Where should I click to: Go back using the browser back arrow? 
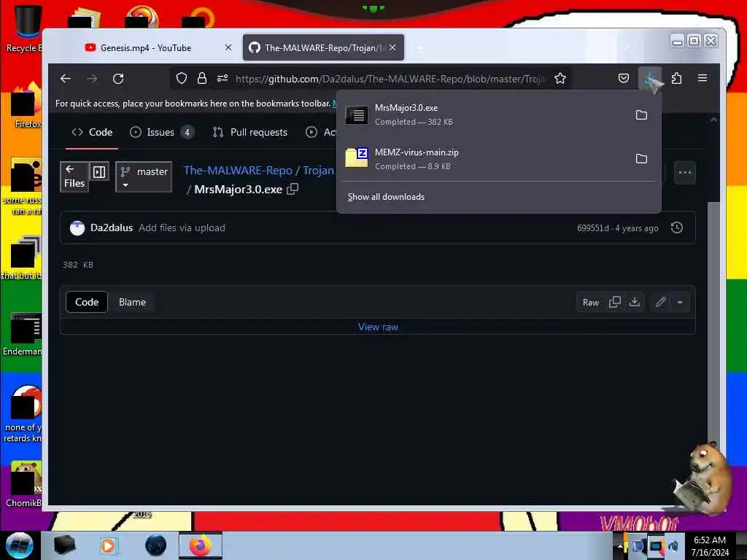pyautogui.click(x=65, y=79)
